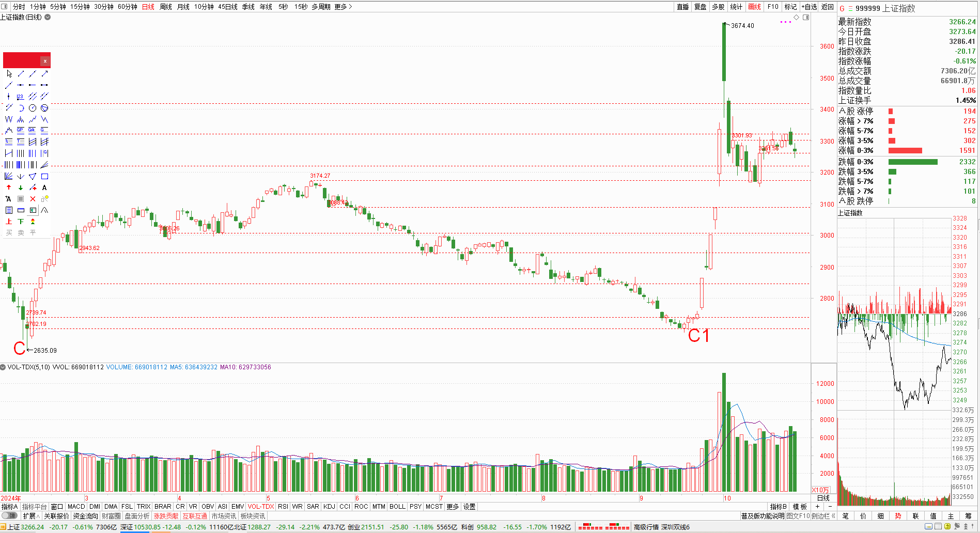Choose the circle drawing tool

click(x=33, y=108)
